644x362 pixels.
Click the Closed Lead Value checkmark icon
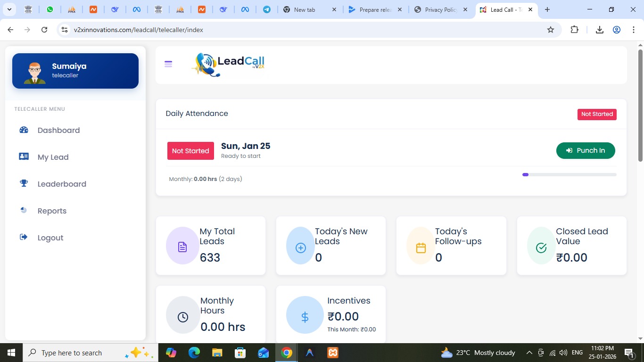pos(541,247)
